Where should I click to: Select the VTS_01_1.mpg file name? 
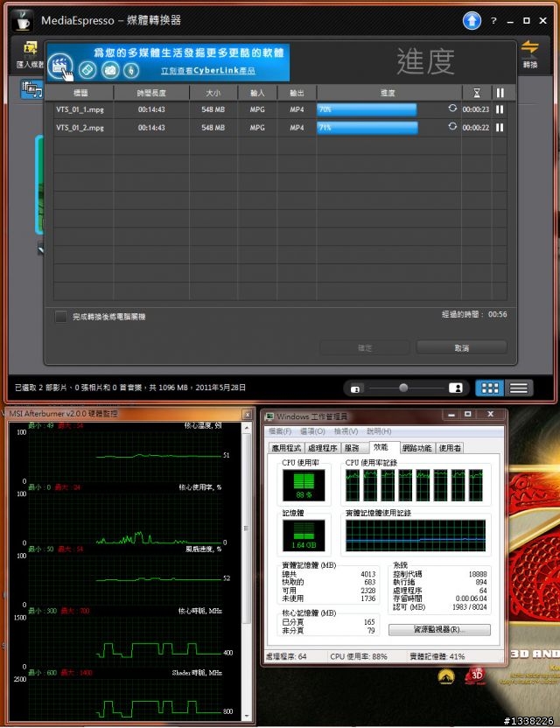tap(80, 109)
